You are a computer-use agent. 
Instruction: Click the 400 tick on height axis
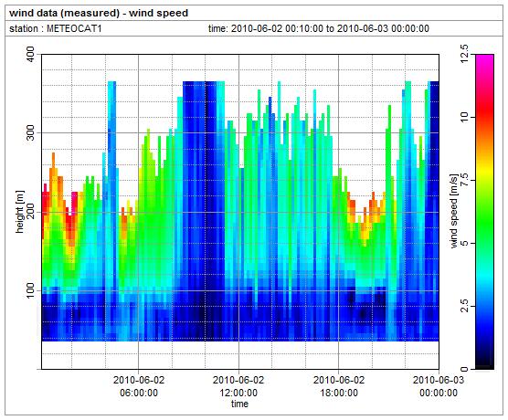coord(30,55)
